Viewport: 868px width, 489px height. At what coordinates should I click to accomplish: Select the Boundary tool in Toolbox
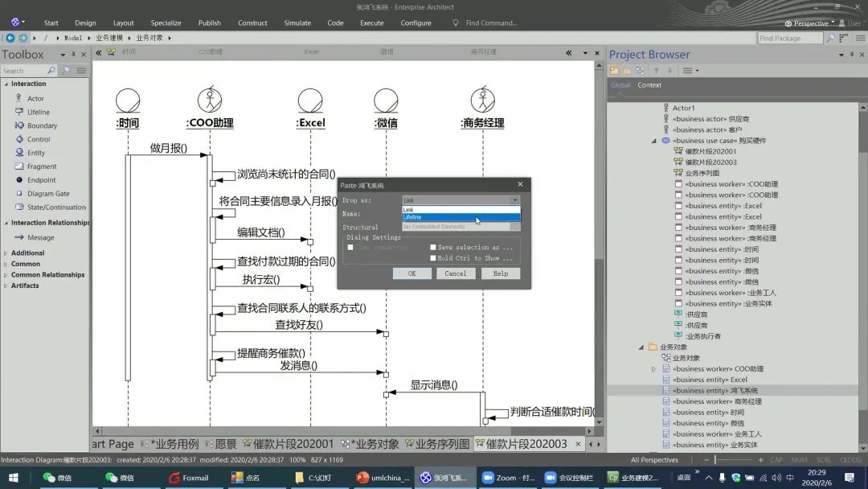[x=36, y=125]
